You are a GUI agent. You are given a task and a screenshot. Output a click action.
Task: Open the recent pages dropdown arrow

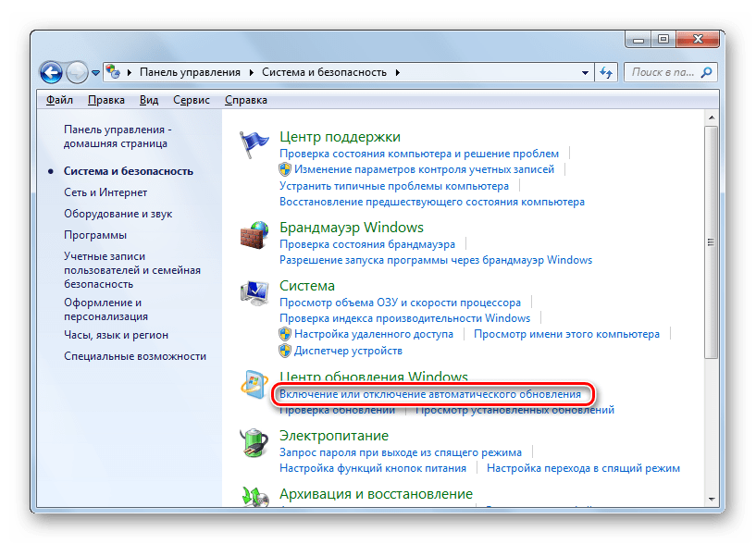95,73
